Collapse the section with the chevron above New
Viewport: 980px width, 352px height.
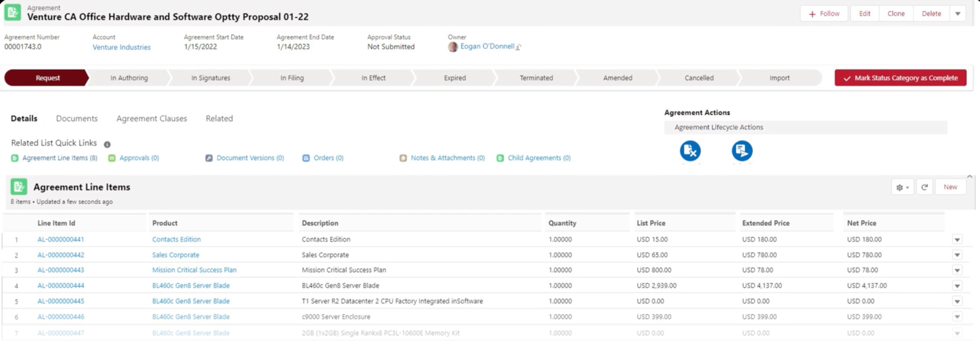click(x=969, y=176)
